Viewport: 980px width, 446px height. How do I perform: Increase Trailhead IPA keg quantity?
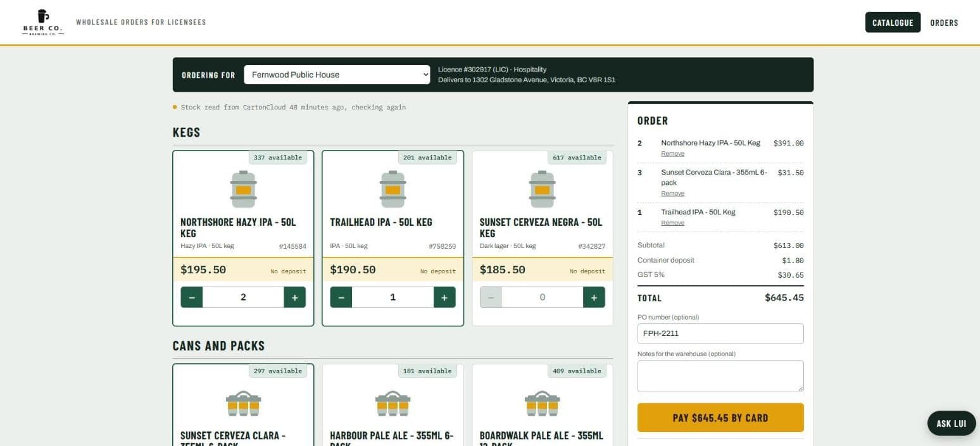click(444, 297)
